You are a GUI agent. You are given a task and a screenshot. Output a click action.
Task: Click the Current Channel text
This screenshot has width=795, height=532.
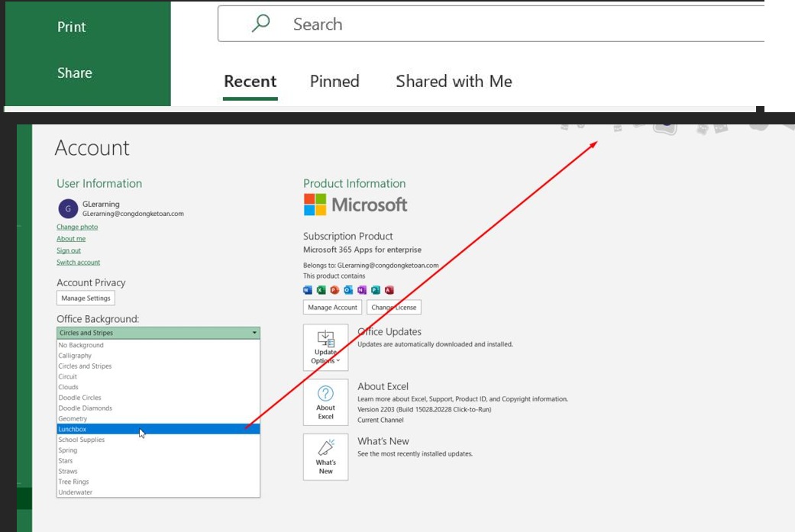click(380, 420)
